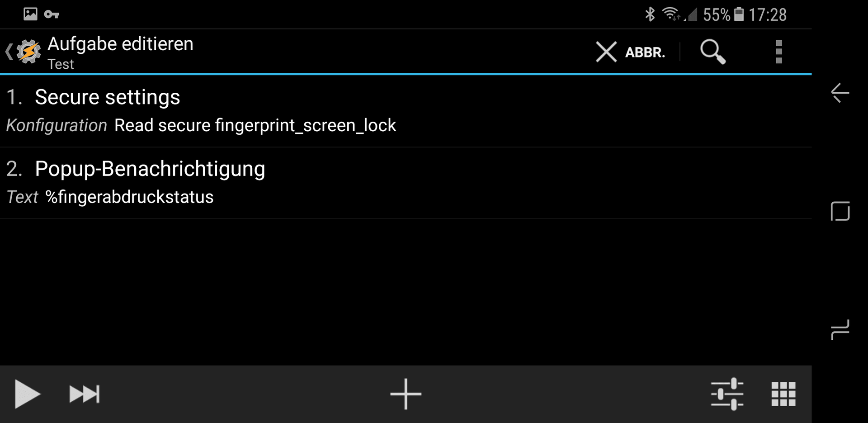Step through task with skip-forward icon
The width and height of the screenshot is (868, 423).
click(x=85, y=394)
